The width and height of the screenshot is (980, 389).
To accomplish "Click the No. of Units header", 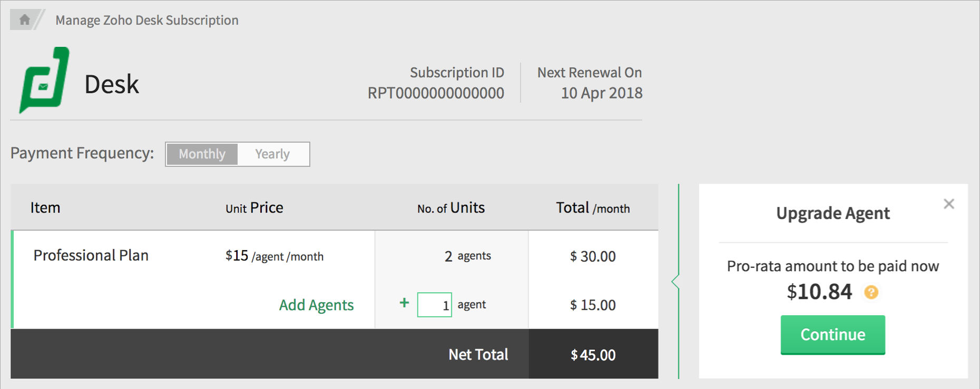I will click(x=451, y=208).
